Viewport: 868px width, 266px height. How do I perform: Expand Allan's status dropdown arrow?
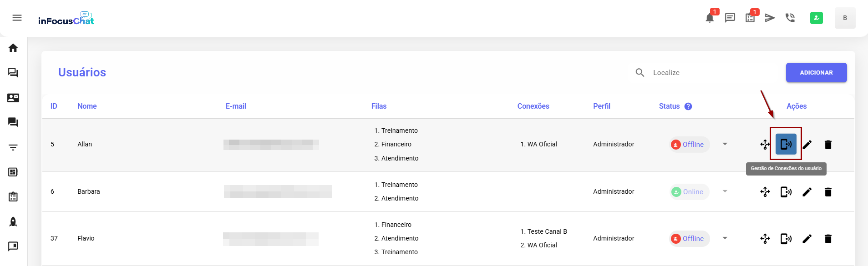[x=725, y=144]
